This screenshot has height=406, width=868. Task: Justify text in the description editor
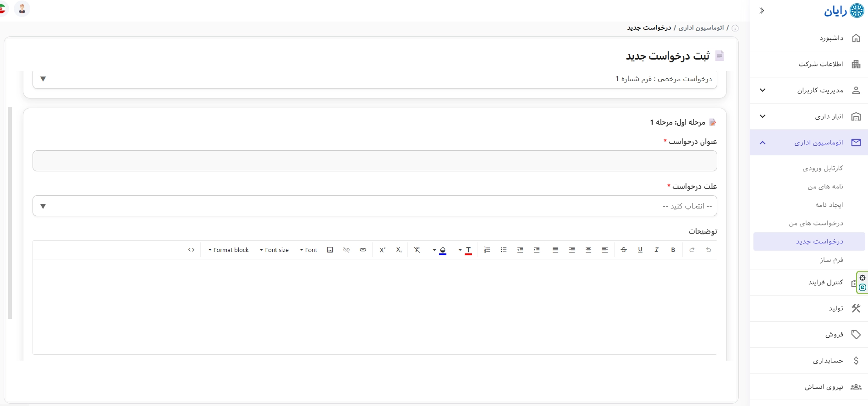coord(555,250)
